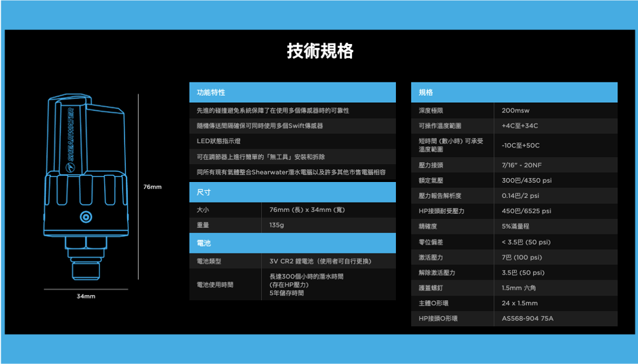This screenshot has height=364, width=638.
Task: Click the 5年儲存時間 line
Action: pyautogui.click(x=287, y=293)
